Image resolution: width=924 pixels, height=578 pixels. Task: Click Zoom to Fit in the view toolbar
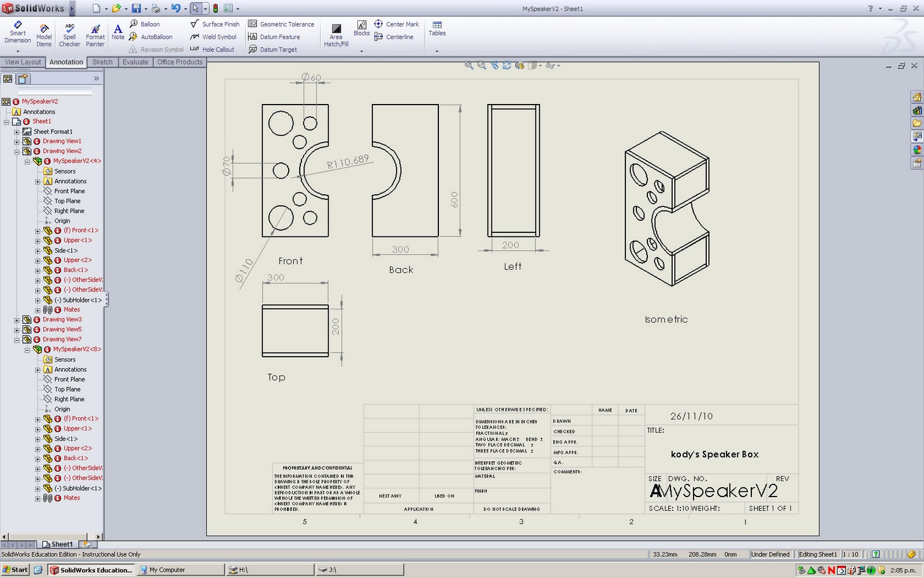coord(469,65)
